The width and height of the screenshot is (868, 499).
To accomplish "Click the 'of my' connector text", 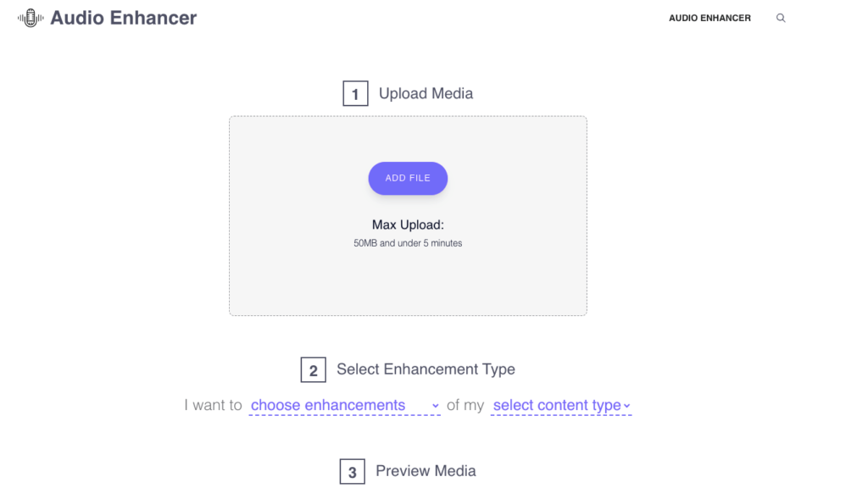I will click(x=465, y=405).
